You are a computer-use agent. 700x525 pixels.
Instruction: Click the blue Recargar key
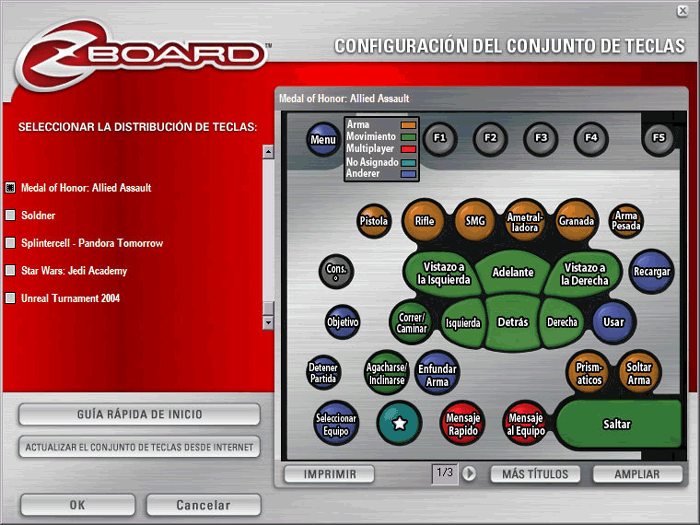[x=651, y=271]
